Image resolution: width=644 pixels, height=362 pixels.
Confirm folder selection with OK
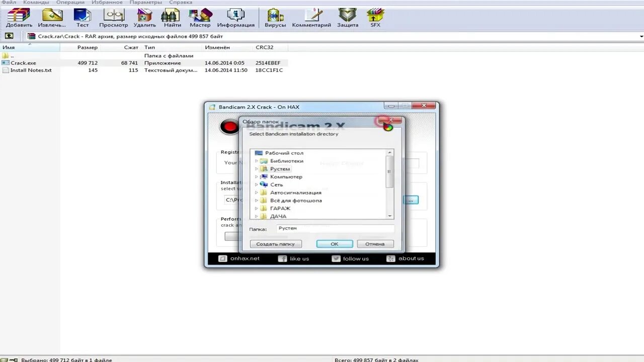pyautogui.click(x=335, y=244)
